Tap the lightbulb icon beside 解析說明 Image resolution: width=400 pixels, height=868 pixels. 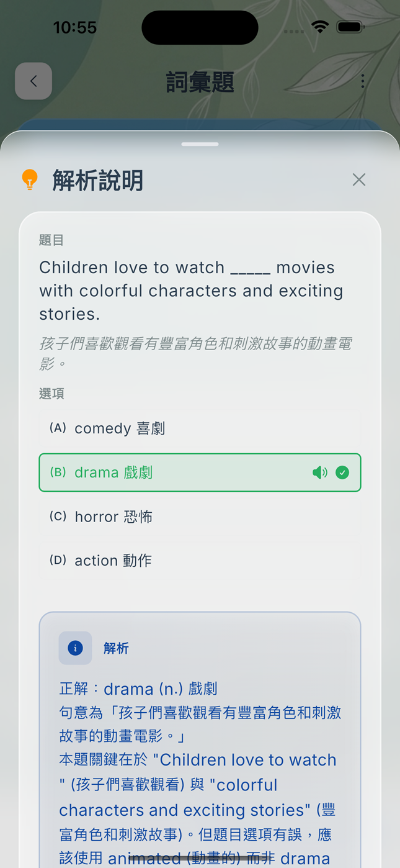click(30, 179)
